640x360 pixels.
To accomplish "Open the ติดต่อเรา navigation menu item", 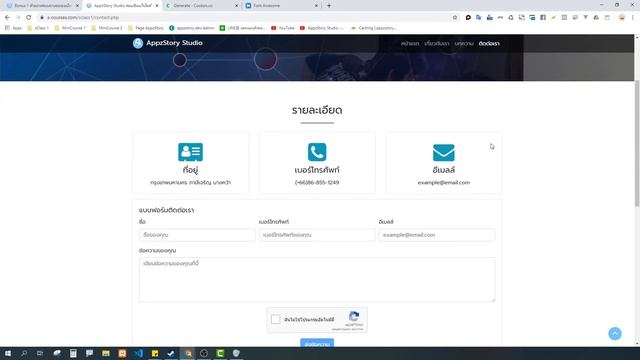I will tap(489, 43).
